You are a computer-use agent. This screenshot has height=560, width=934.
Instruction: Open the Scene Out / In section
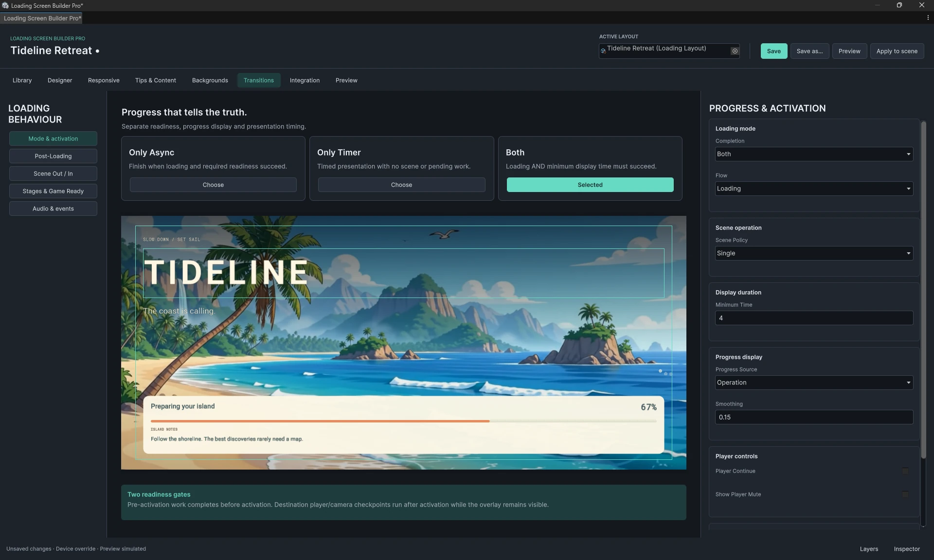[x=53, y=174]
